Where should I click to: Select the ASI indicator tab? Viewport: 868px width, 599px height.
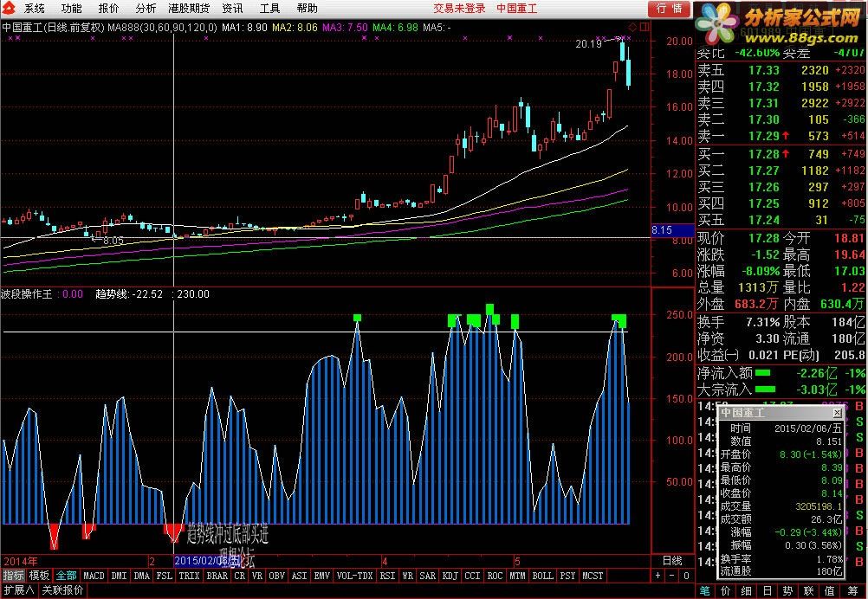(299, 576)
